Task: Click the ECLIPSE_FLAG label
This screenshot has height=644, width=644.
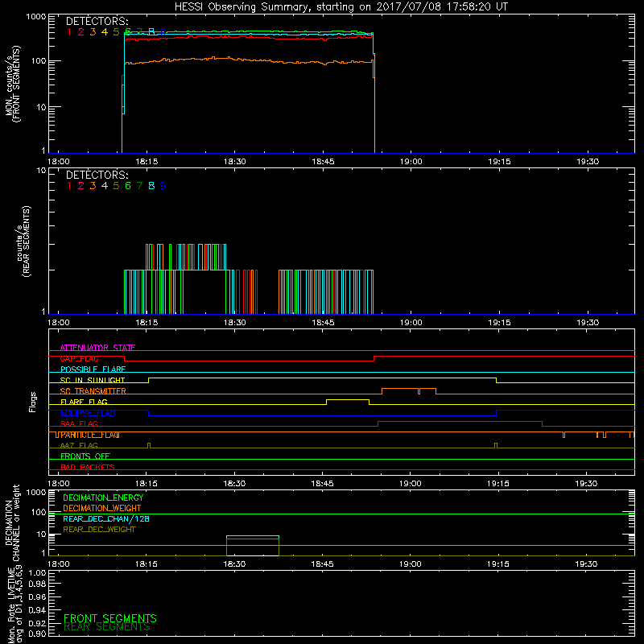Action: point(88,413)
